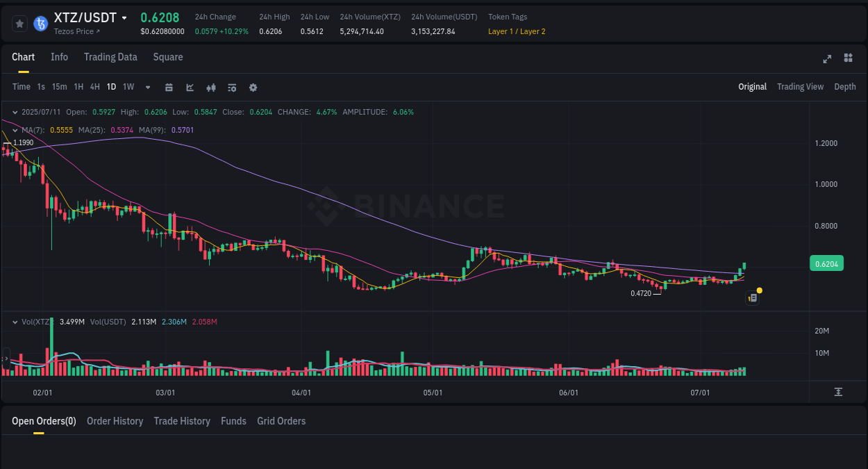Click the fullscreen expand chart icon

[826, 59]
